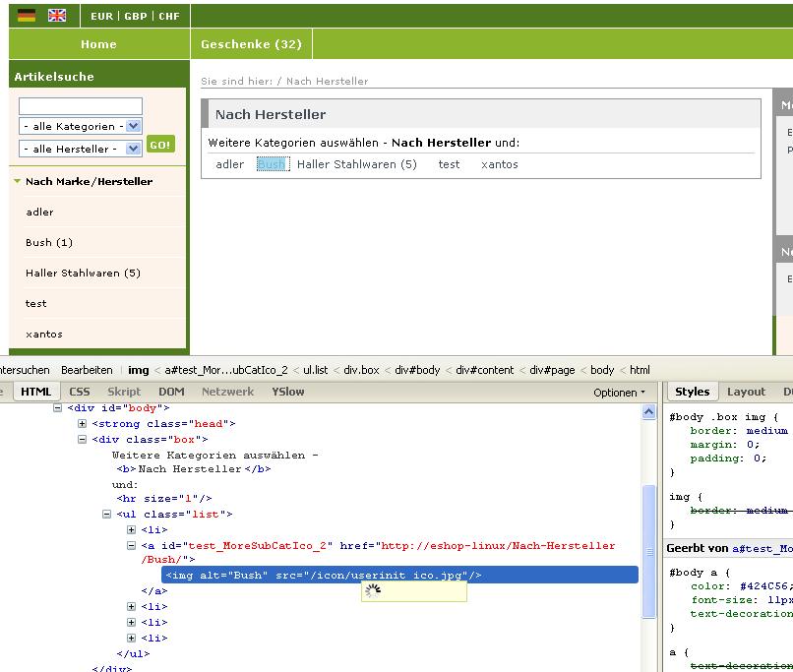Click the Artikelsuche text input field

pos(81,105)
